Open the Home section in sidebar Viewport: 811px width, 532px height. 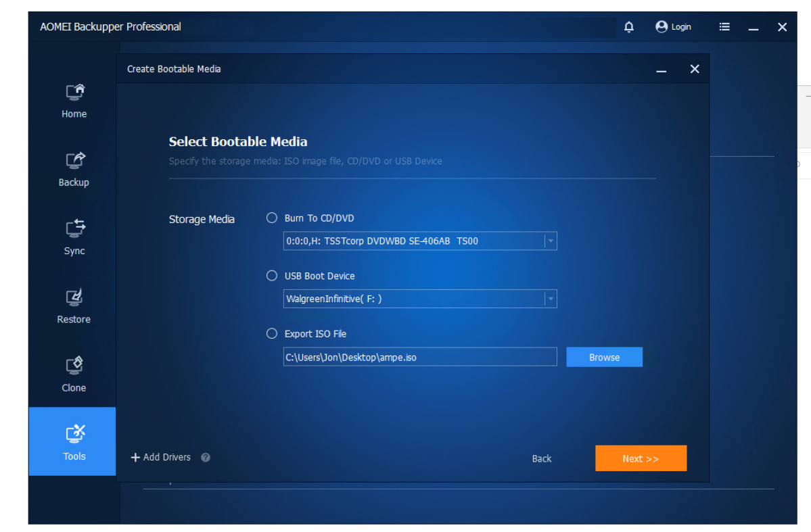click(x=74, y=101)
